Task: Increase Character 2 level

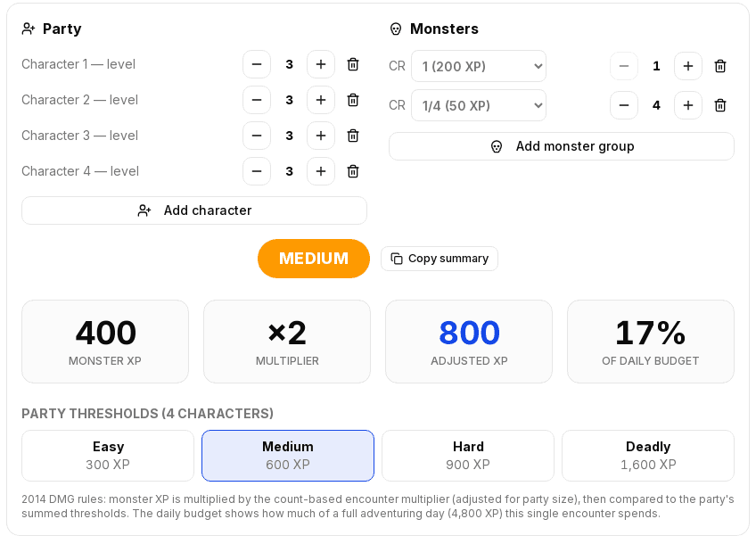Action: tap(321, 100)
